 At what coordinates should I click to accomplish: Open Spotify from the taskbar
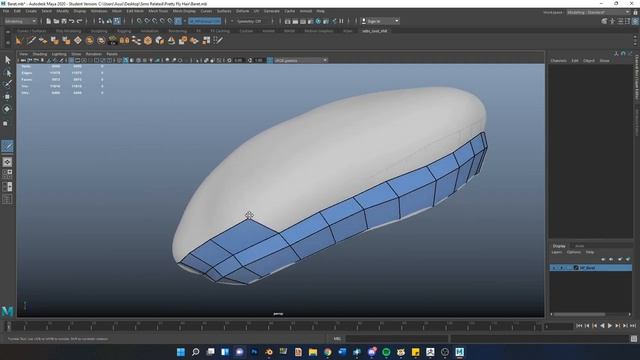pos(386,352)
